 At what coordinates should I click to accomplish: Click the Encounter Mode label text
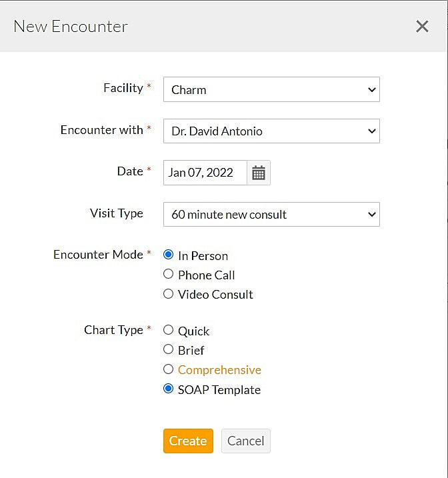[x=98, y=255]
